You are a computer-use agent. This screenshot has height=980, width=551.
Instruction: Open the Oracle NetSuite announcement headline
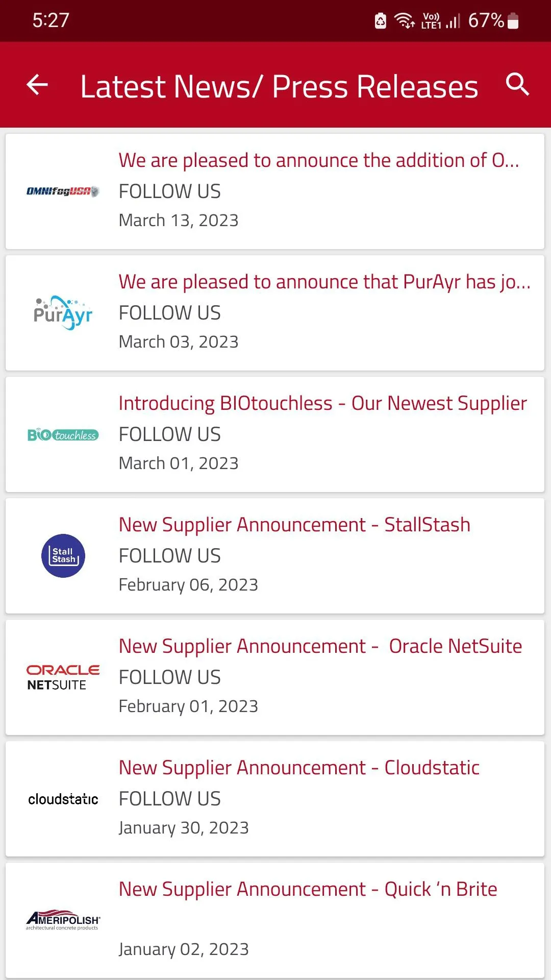click(320, 646)
